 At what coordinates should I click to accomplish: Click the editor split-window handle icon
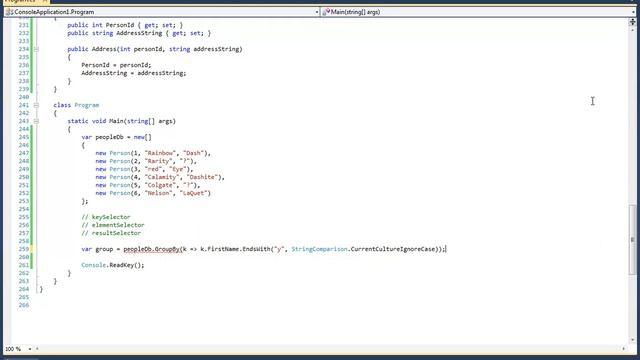click(x=632, y=22)
